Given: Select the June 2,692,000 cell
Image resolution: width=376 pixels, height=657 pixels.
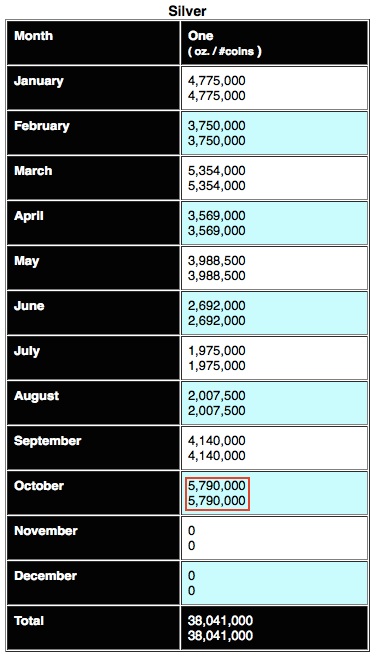Looking at the screenshot, I should coord(274,313).
